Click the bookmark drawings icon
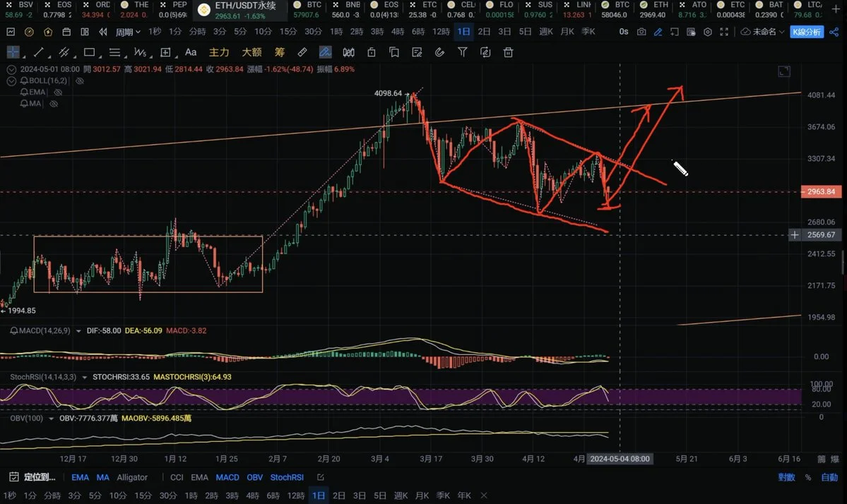 click(394, 52)
